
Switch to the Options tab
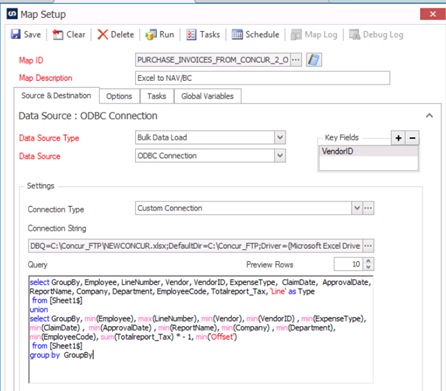click(119, 96)
